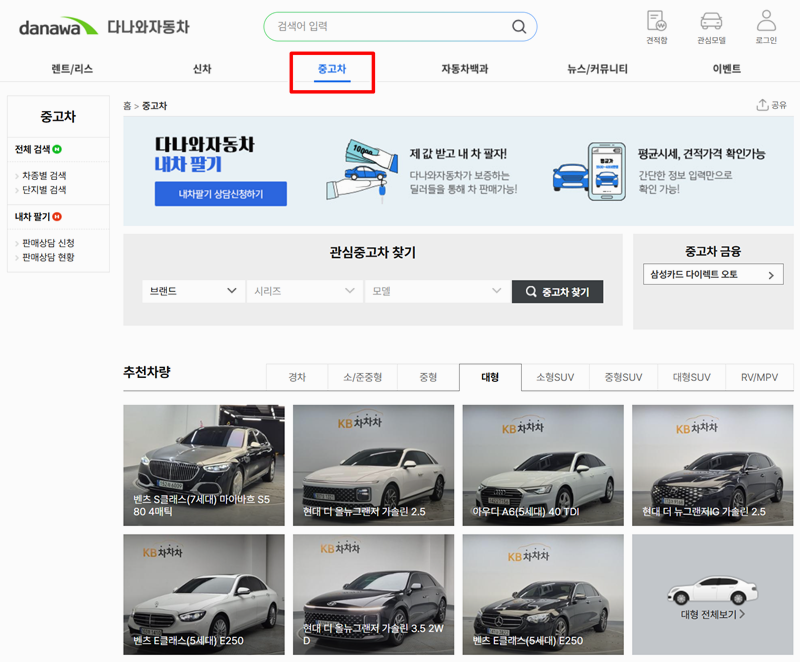Open the 이벤트 menu
Screen dimensions: 800x662
(727, 69)
